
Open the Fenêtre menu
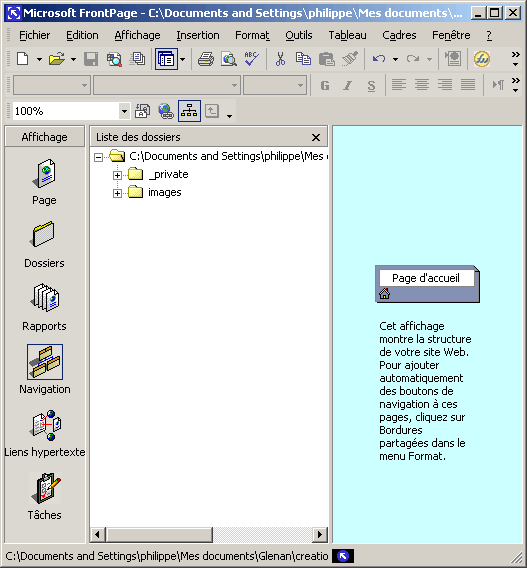point(451,35)
